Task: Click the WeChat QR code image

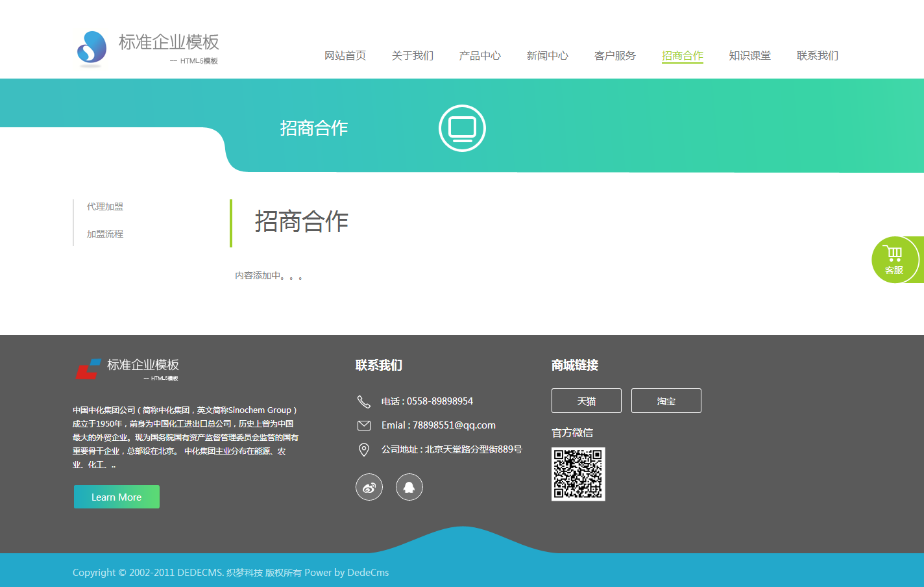Action: (x=578, y=474)
